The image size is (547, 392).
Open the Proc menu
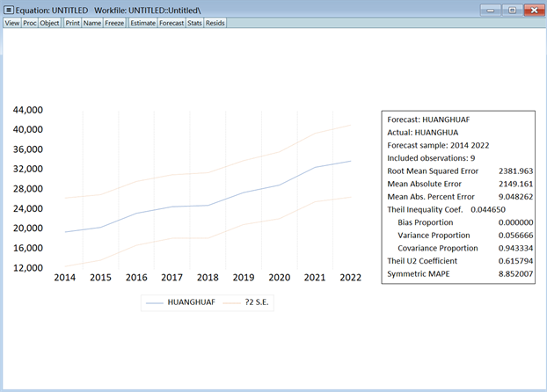(30, 23)
